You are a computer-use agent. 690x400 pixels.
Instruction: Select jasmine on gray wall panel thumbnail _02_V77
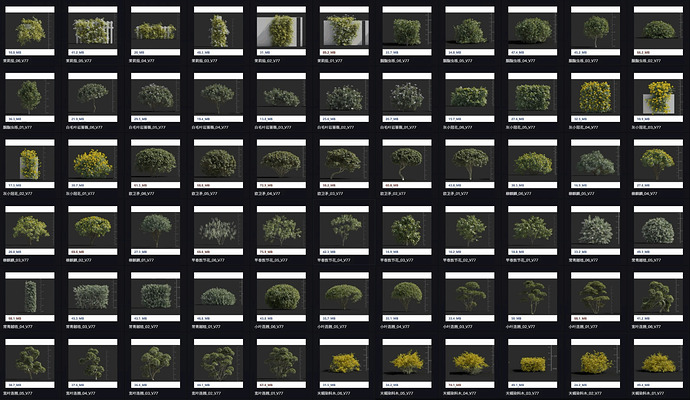pos(281,31)
